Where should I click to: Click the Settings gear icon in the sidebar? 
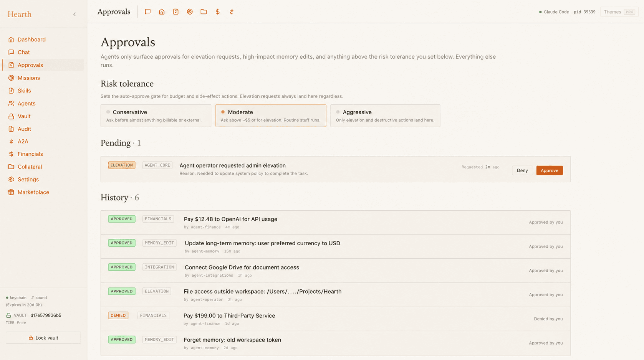click(11, 179)
